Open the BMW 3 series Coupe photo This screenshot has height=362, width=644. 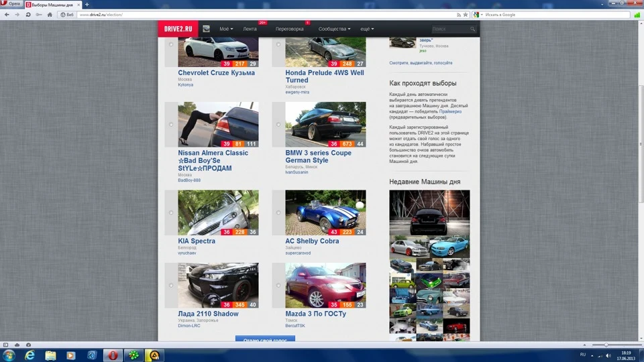coord(325,125)
